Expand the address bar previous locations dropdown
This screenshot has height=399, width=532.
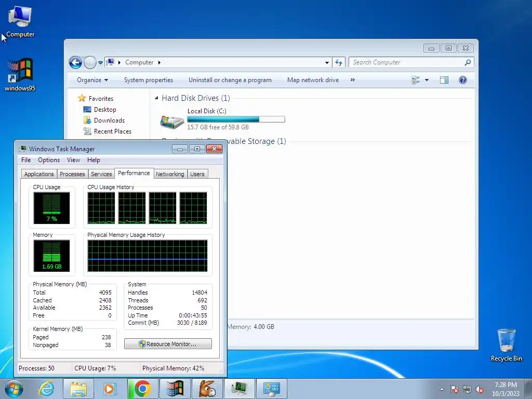pos(327,62)
